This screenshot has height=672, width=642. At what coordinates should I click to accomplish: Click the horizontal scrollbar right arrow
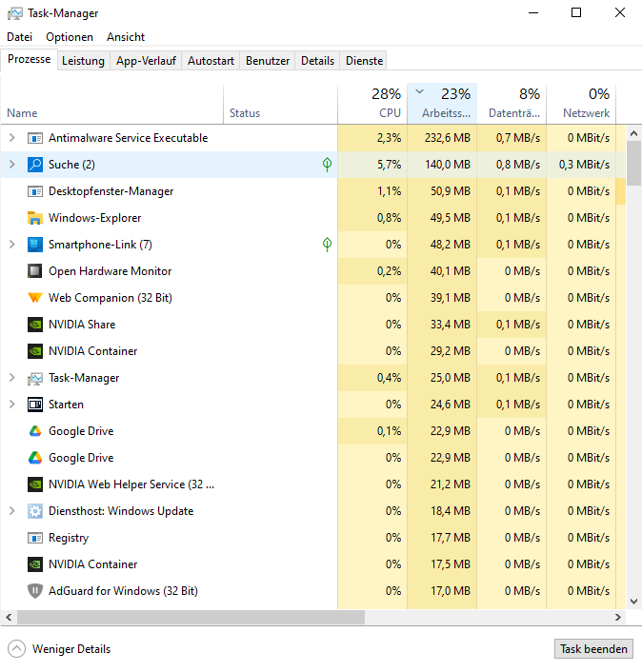(617, 617)
